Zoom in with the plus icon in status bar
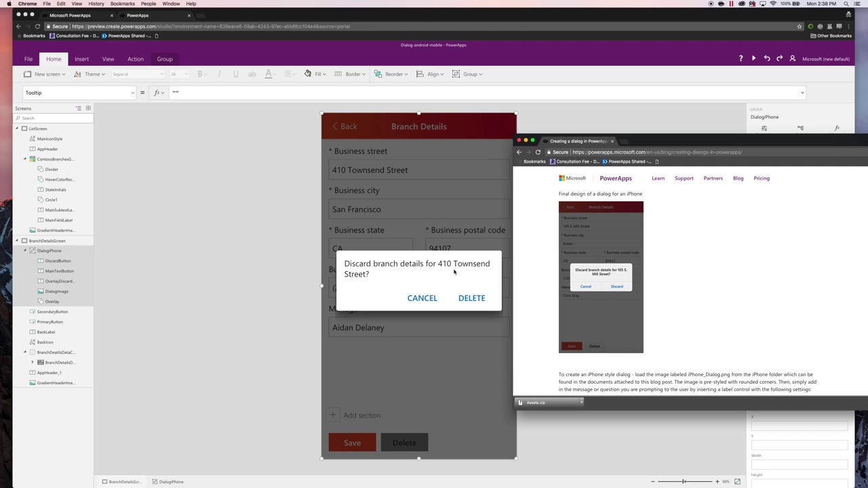Viewport: 868px width, 488px height. tap(717, 481)
